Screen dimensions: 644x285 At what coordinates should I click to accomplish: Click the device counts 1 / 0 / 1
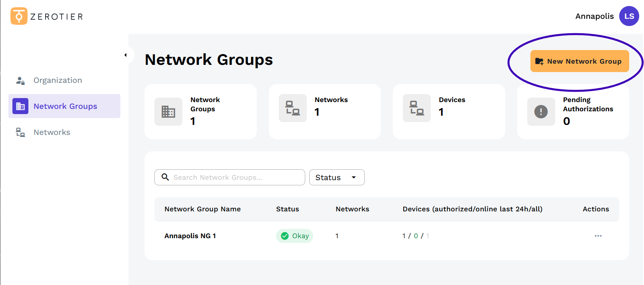tap(416, 236)
